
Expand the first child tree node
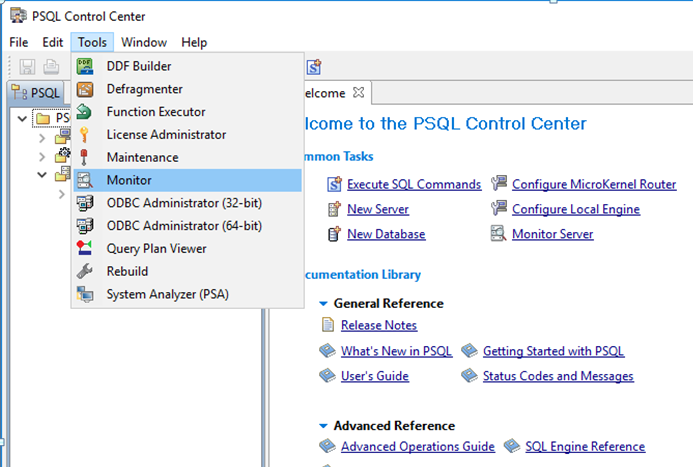coord(42,138)
